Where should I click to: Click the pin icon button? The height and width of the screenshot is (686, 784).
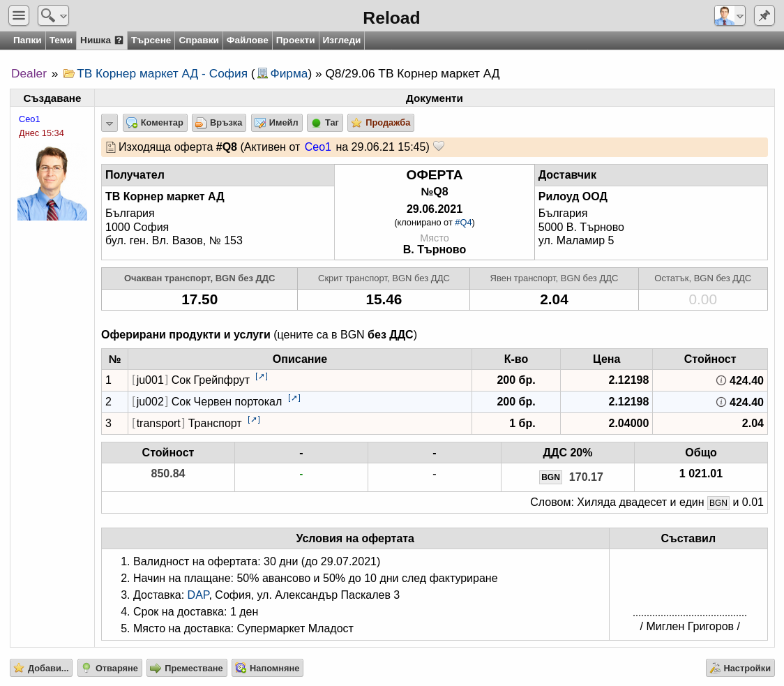[764, 15]
